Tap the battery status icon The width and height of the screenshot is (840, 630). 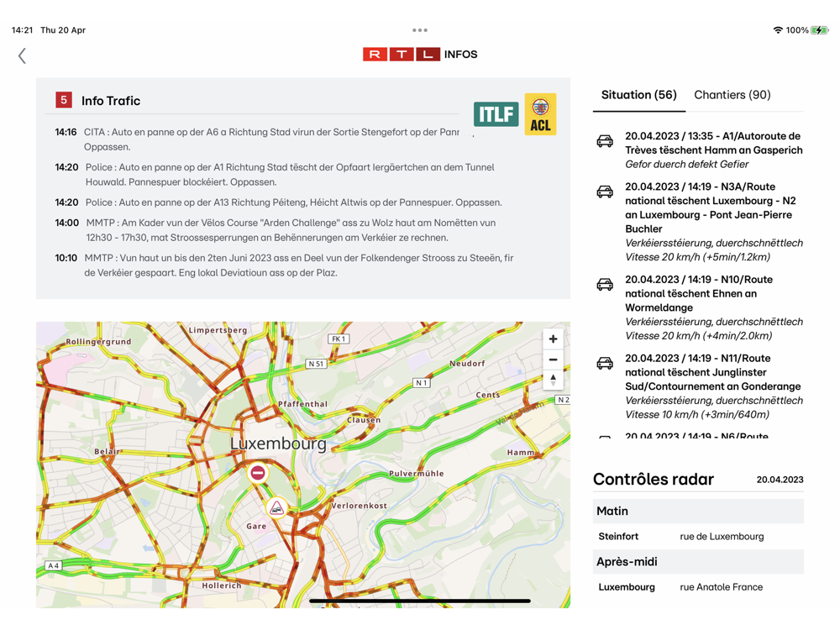coord(819,30)
